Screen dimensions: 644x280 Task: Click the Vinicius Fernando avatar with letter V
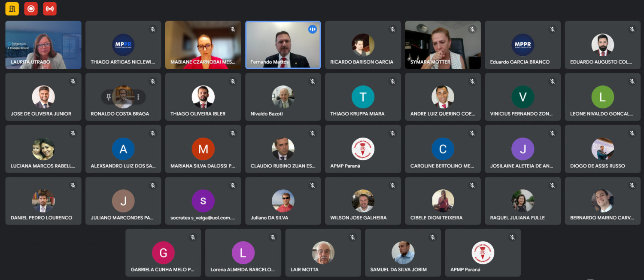tap(523, 97)
